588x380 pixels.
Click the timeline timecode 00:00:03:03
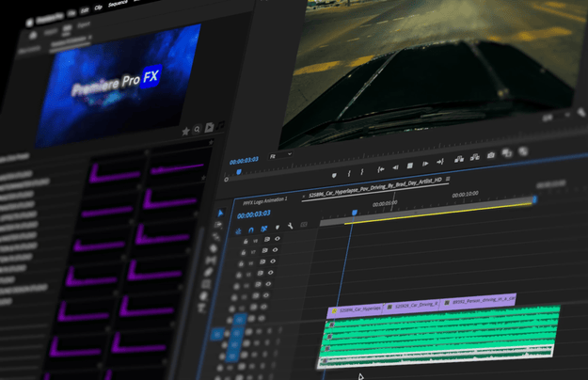click(x=253, y=214)
